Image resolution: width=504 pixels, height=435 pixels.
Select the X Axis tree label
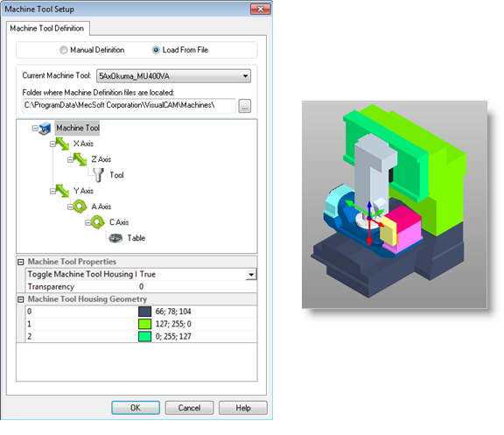coord(83,144)
